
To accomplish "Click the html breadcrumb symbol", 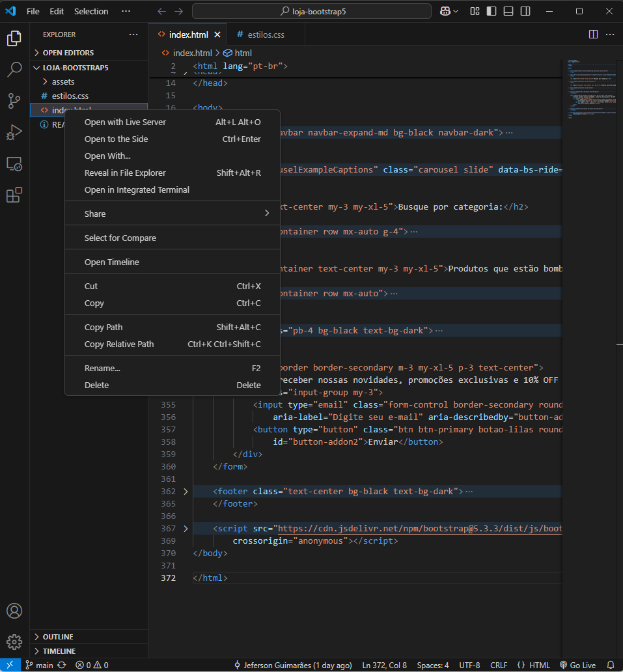I will pos(238,53).
